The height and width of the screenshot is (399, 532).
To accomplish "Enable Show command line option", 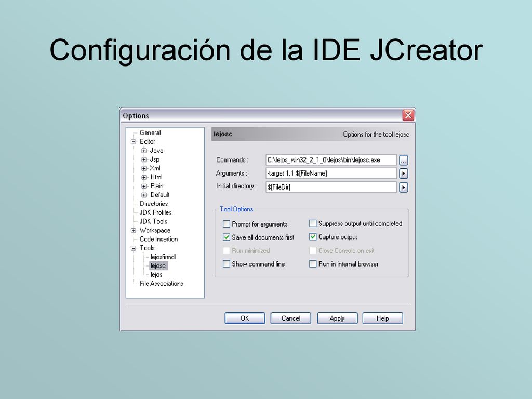I will (x=227, y=264).
